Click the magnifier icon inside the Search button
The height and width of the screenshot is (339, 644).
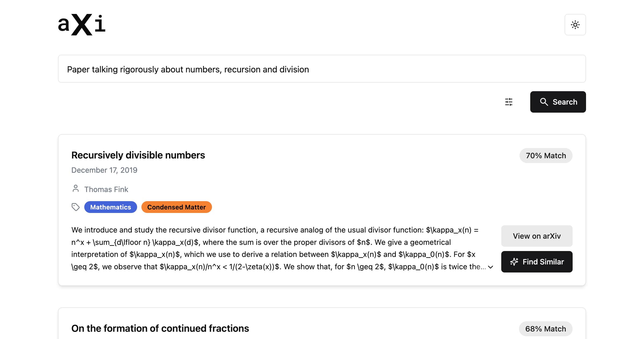pos(544,102)
